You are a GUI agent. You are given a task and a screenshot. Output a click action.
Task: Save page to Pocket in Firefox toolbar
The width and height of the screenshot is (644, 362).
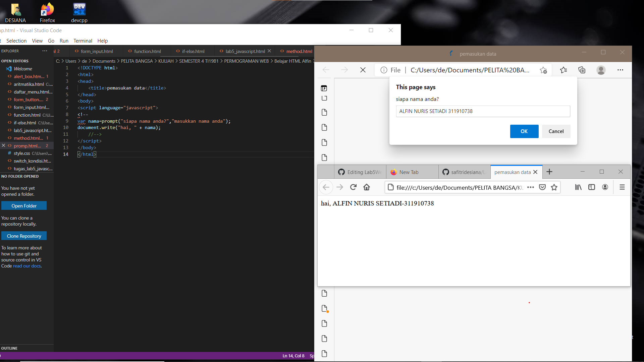pyautogui.click(x=542, y=187)
